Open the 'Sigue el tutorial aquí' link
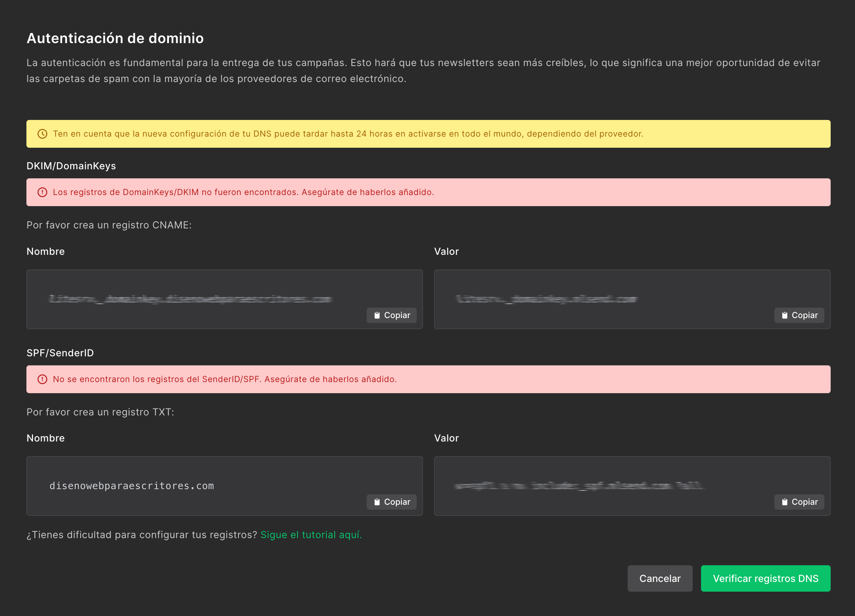Viewport: 855px width, 616px height. 311,535
